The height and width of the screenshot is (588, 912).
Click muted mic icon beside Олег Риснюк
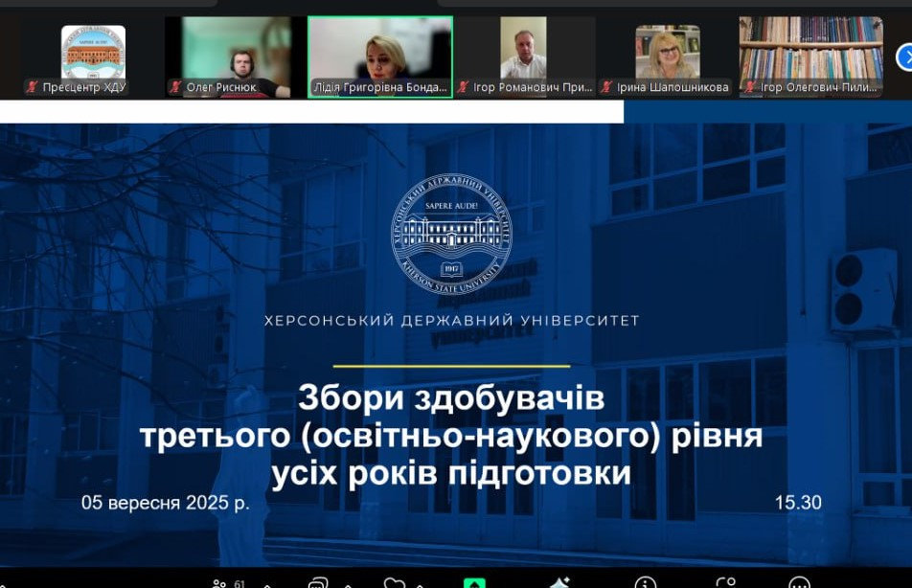point(175,87)
